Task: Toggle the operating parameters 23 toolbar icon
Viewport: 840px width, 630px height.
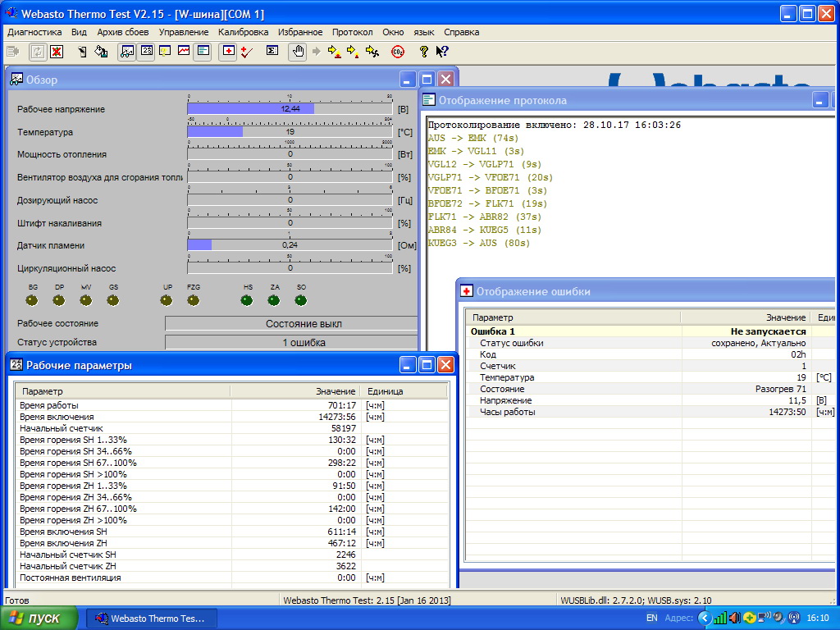Action: 146,52
